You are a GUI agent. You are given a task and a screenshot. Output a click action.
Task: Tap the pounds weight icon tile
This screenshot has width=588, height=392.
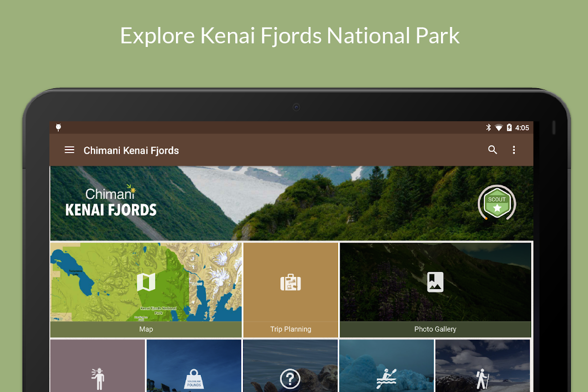click(x=194, y=379)
